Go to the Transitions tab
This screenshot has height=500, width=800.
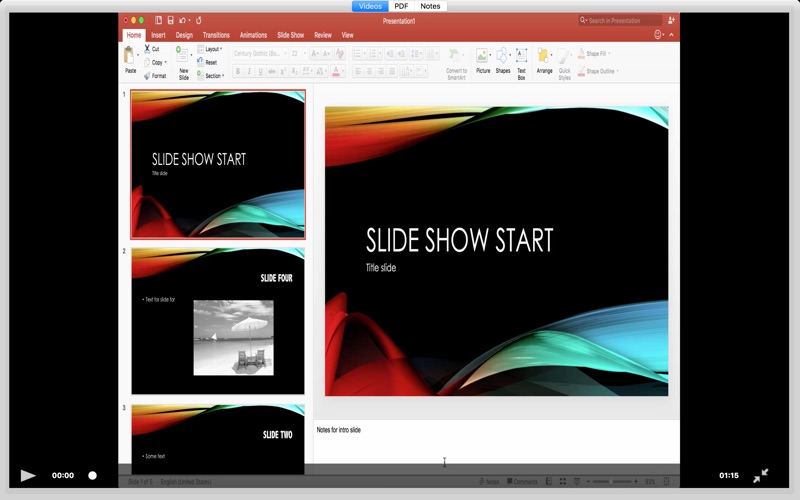pyautogui.click(x=216, y=35)
